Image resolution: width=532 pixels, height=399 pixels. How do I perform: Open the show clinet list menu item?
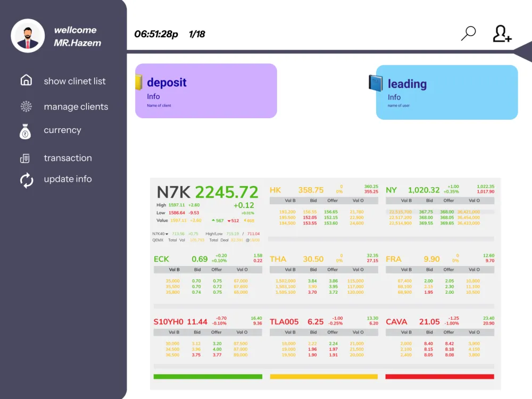click(x=74, y=81)
